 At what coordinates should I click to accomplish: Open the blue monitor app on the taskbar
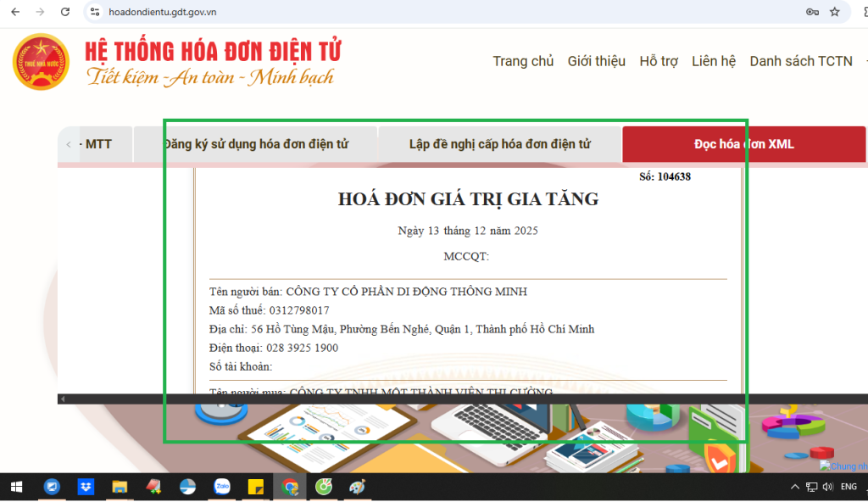click(52, 487)
